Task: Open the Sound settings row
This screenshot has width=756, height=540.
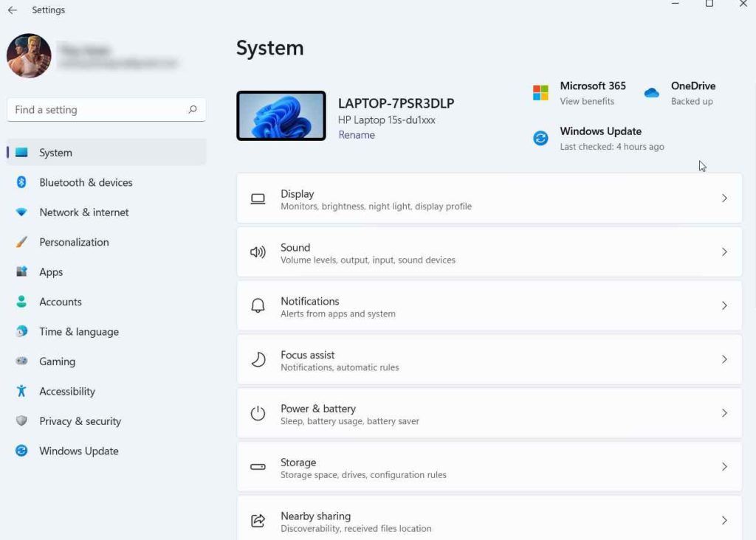Action: [489, 252]
